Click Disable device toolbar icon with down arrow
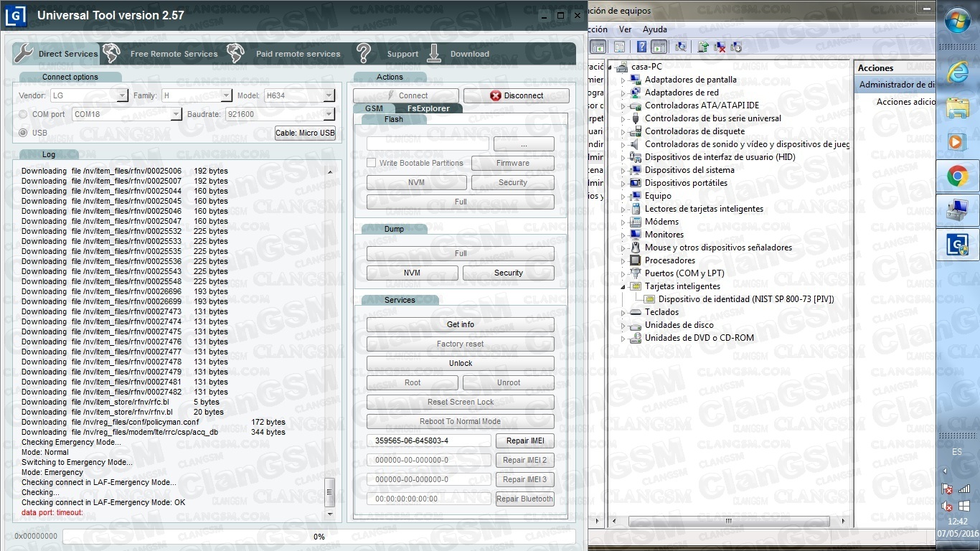The width and height of the screenshot is (980, 551). point(736,47)
